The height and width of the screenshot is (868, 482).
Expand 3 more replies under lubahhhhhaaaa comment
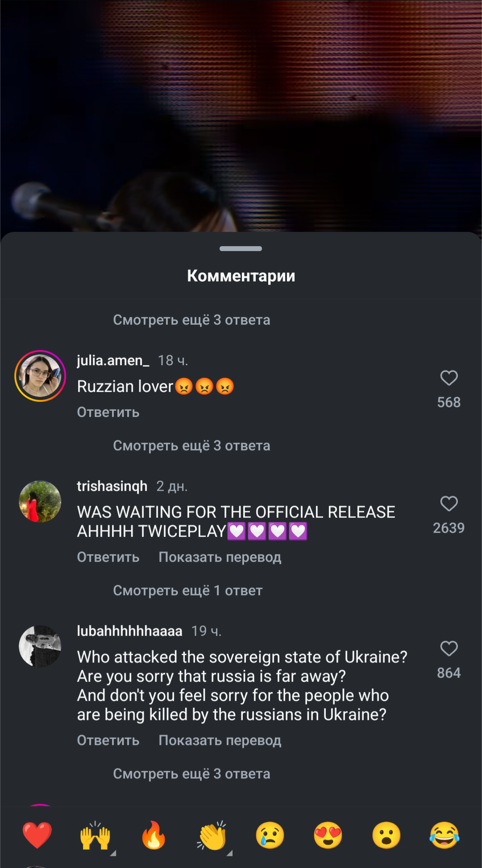click(191, 774)
